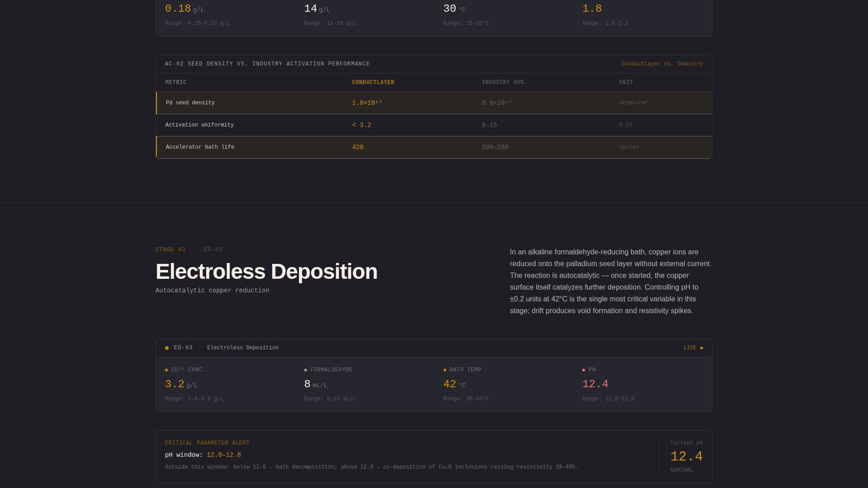Click the ED-03 status dot indicator
The height and width of the screenshot is (488, 868).
point(166,347)
